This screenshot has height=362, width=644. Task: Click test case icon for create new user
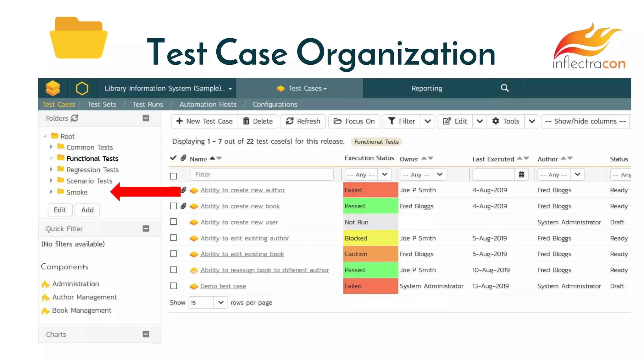click(x=194, y=222)
